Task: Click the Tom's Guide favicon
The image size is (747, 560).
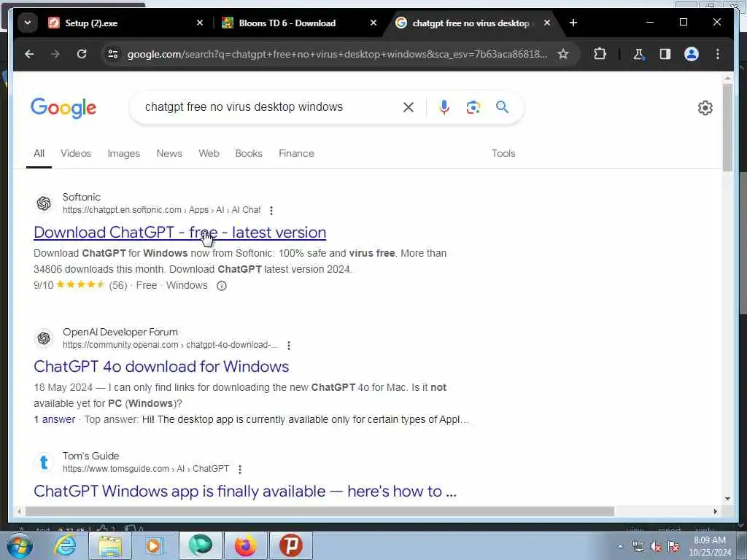Action: coord(44,462)
